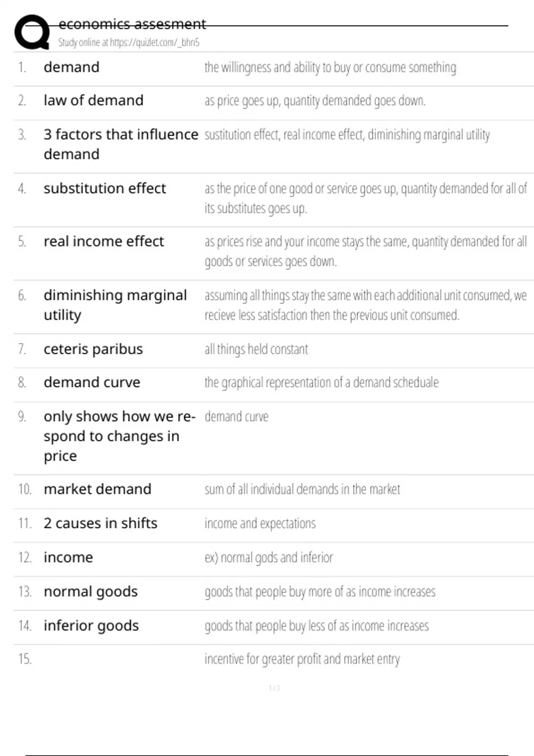The width and height of the screenshot is (534, 756).
Task: Select the 'inferior goods' term
Action: 91,626
